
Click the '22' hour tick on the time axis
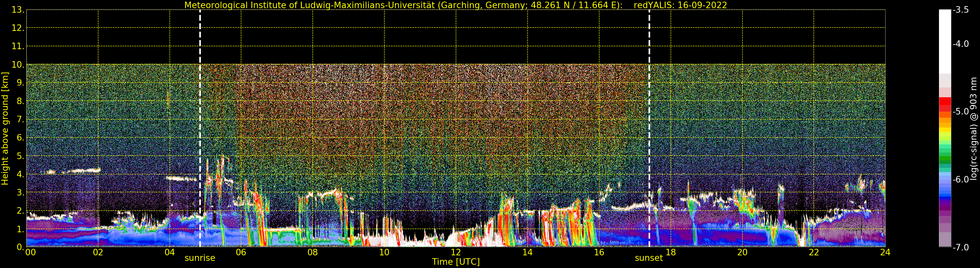814,252
